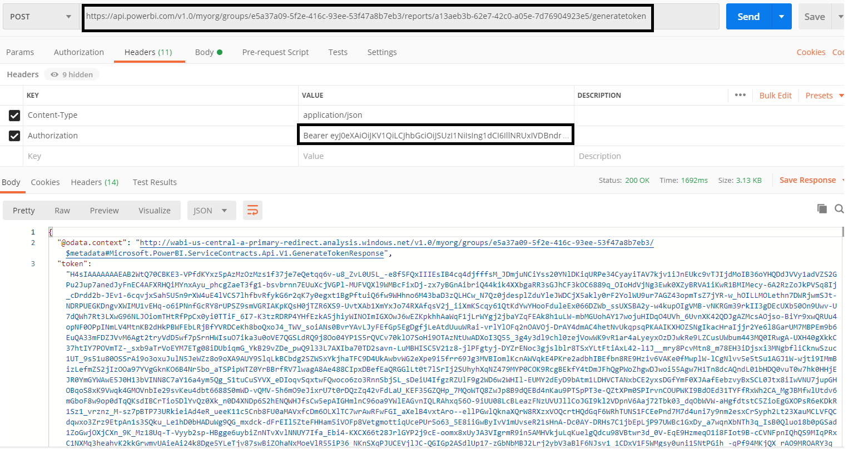Open Bulk Edit for headers

[x=775, y=96]
